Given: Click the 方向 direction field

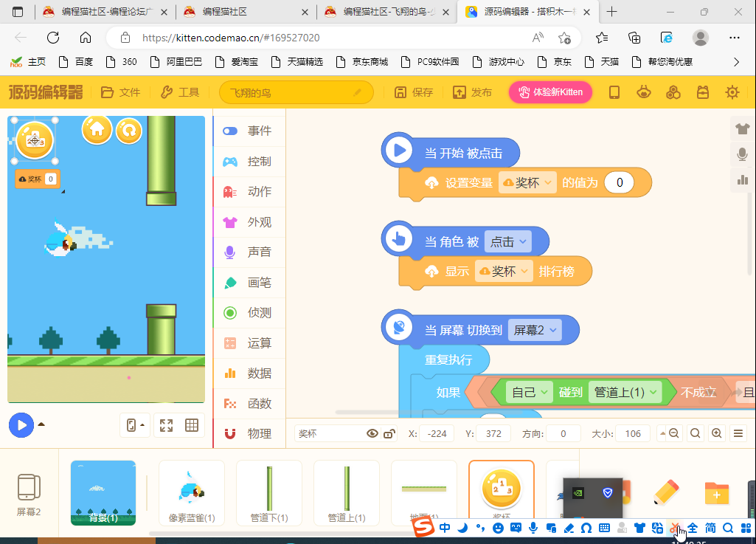Looking at the screenshot, I should click(563, 433).
